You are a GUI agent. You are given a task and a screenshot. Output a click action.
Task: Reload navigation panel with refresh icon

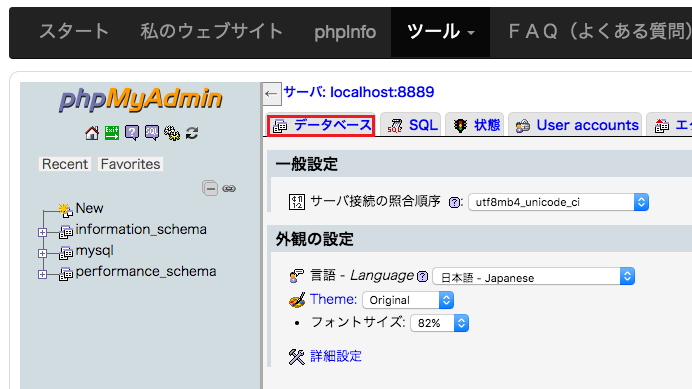tap(192, 133)
